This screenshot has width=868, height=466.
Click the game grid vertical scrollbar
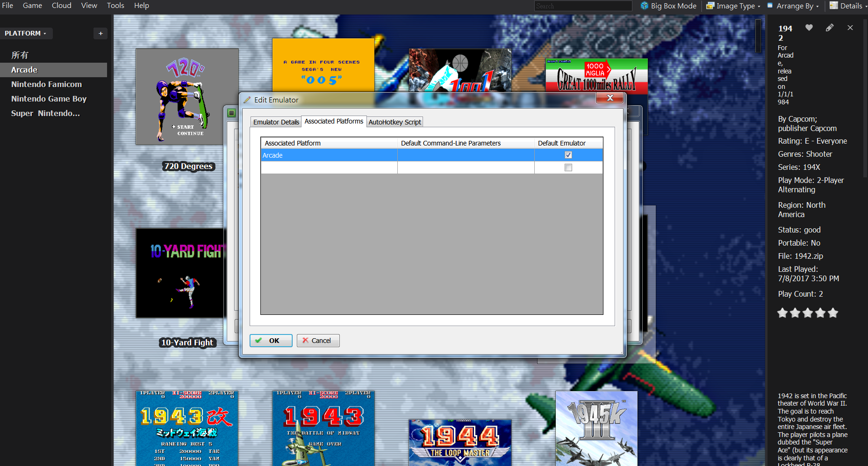(x=758, y=36)
